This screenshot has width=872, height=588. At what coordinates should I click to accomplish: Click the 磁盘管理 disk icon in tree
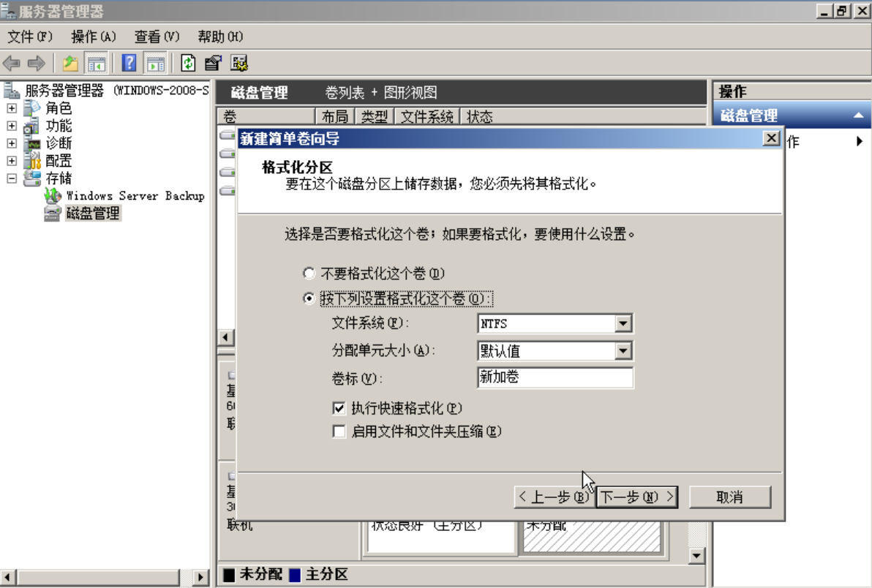click(53, 214)
